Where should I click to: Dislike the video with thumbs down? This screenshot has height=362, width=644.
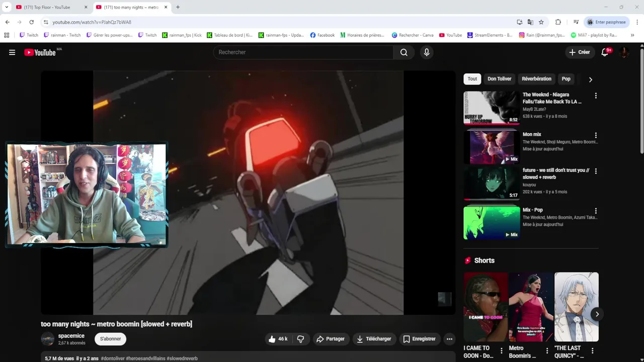[300, 339]
